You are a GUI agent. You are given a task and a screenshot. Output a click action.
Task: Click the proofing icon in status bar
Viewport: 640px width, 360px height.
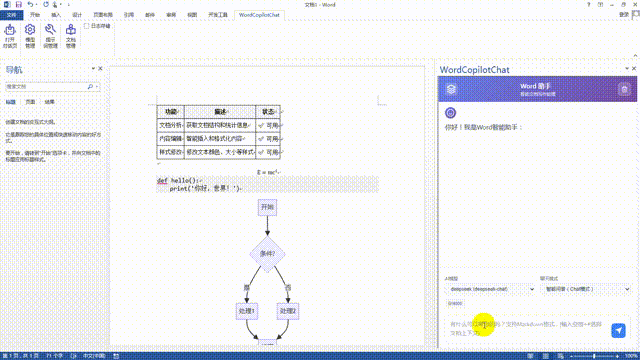(x=73, y=356)
